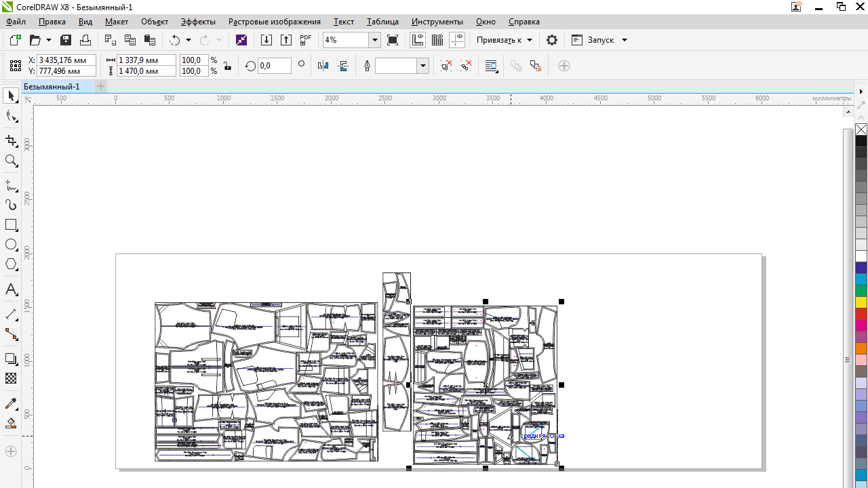Toggle guidelines display button
This screenshot has height=488, width=868.
457,40
